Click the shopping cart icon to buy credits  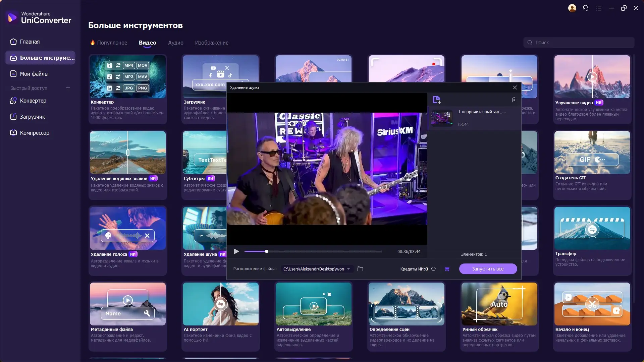447,269
